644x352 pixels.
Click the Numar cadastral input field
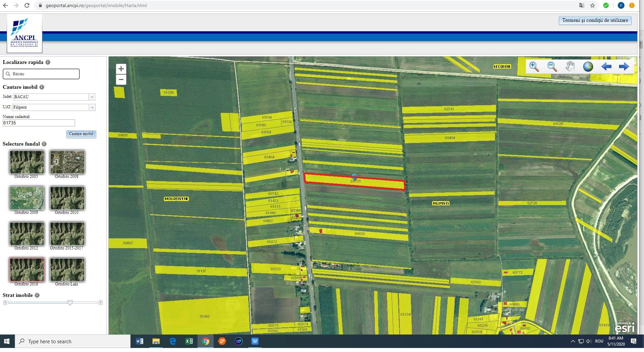coord(39,123)
